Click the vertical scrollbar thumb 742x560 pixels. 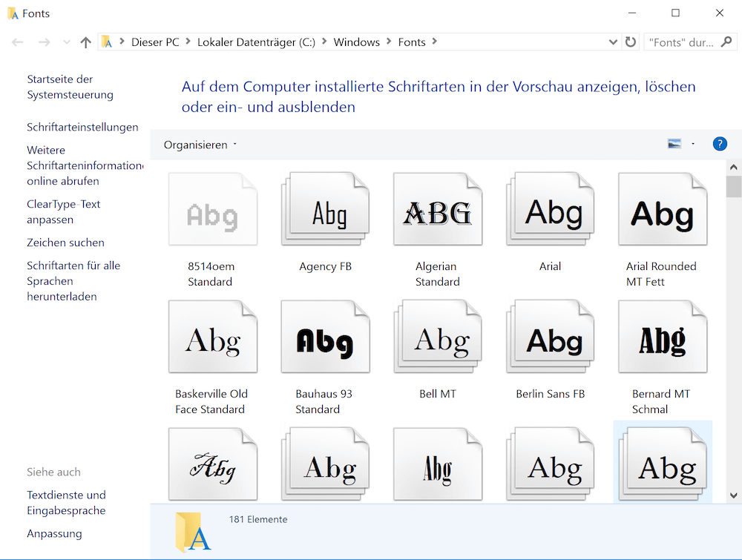point(734,186)
